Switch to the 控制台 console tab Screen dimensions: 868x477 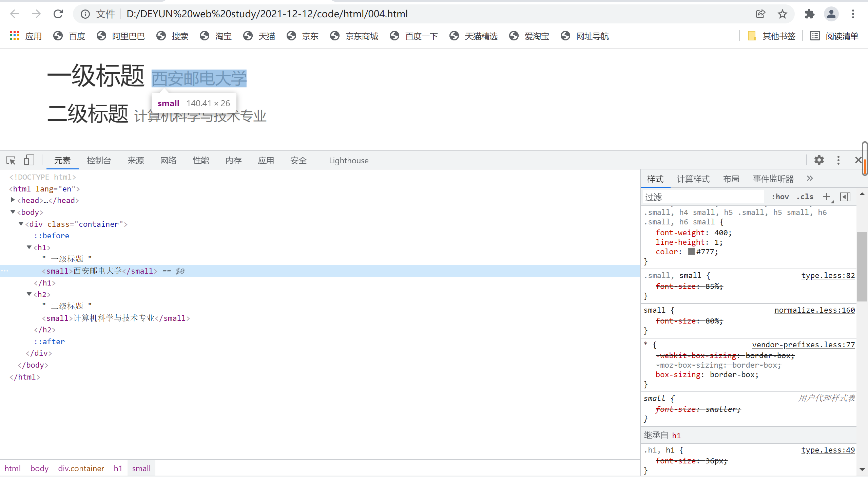pos(99,161)
